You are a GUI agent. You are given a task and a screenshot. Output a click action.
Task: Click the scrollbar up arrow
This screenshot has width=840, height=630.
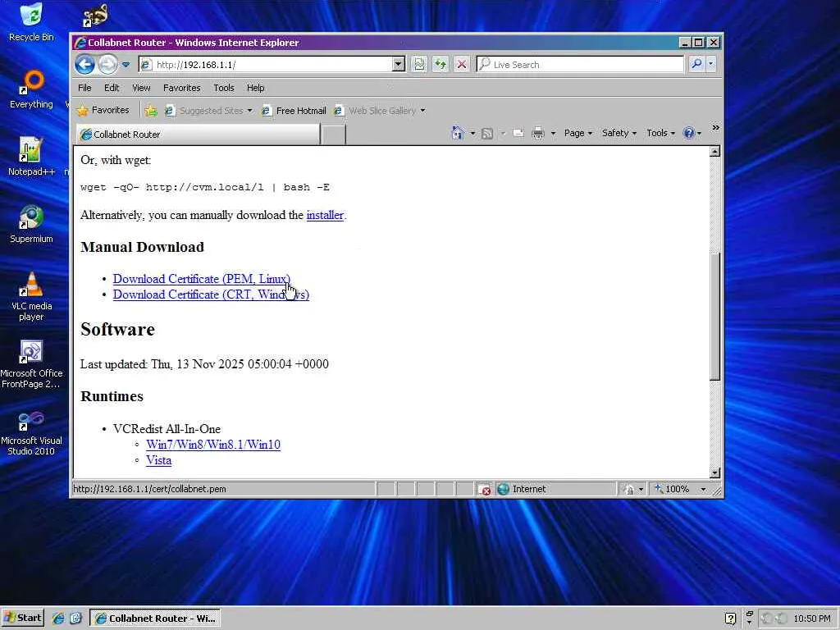click(x=714, y=152)
